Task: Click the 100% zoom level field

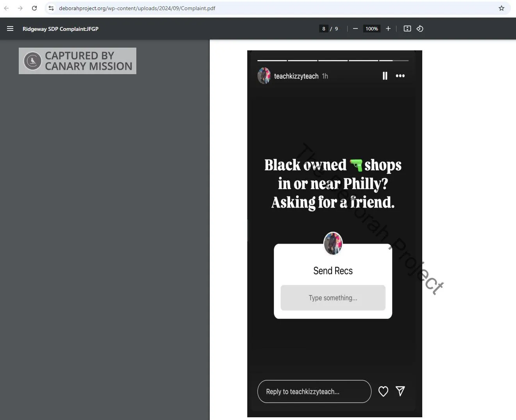Action: pyautogui.click(x=371, y=28)
